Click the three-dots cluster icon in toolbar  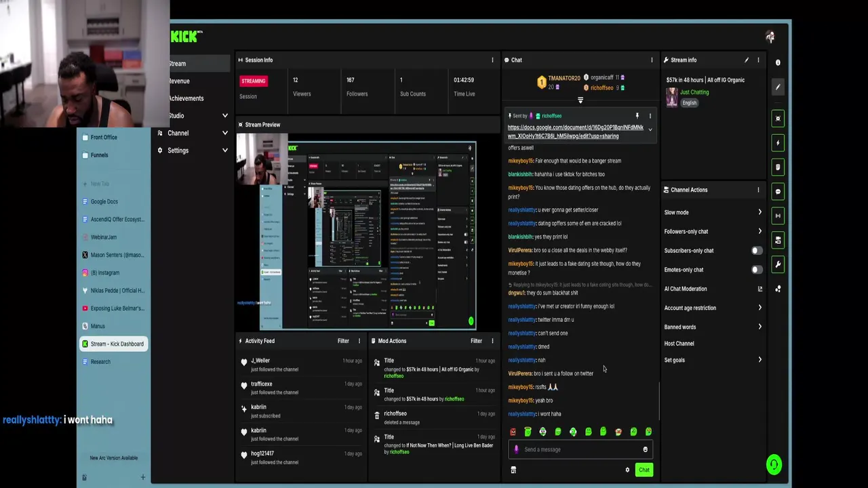tap(778, 289)
